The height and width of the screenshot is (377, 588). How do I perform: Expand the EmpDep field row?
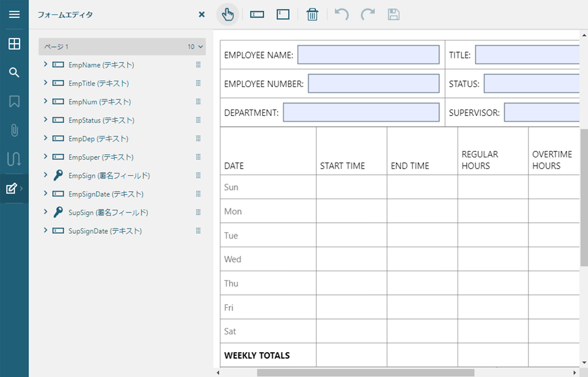[46, 138]
